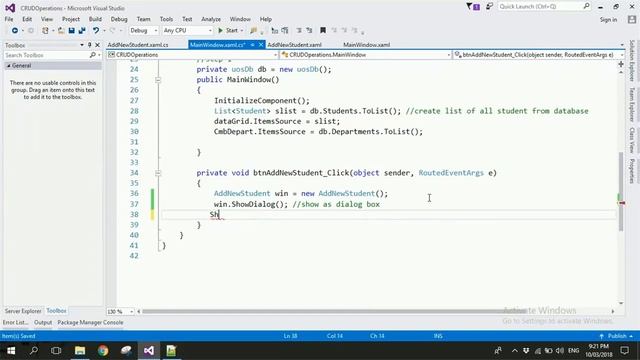Open the CRUDOperations project navigation dropdown
The image size is (640, 360).
pyautogui.click(x=193, y=55)
